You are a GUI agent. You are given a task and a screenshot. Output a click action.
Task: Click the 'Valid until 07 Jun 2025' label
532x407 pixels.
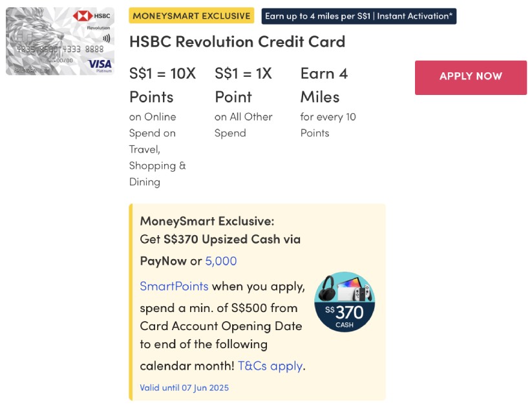click(x=184, y=388)
